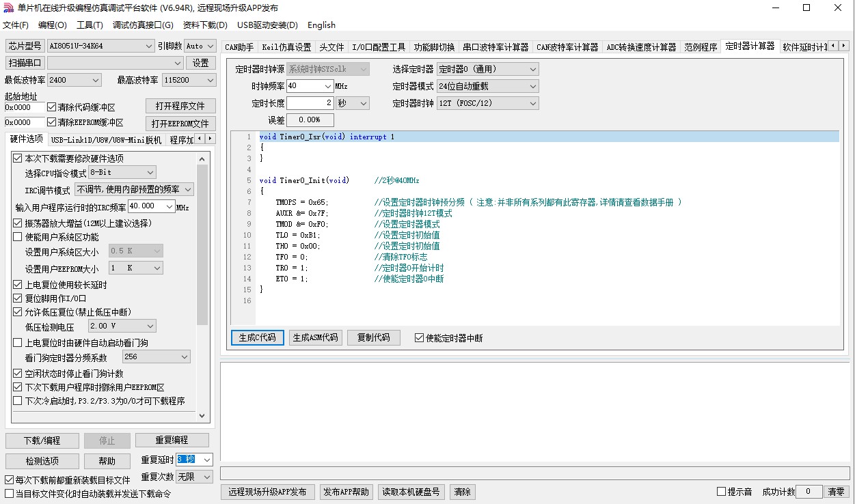Switch to I/O口配置工具 tab
The width and height of the screenshot is (855, 504).
[379, 47]
